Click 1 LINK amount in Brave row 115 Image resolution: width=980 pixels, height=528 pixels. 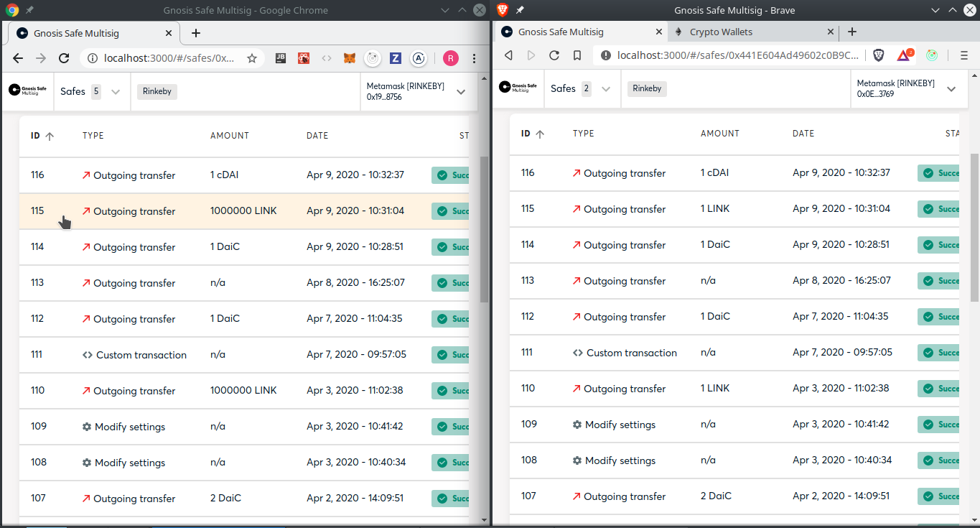(715, 209)
